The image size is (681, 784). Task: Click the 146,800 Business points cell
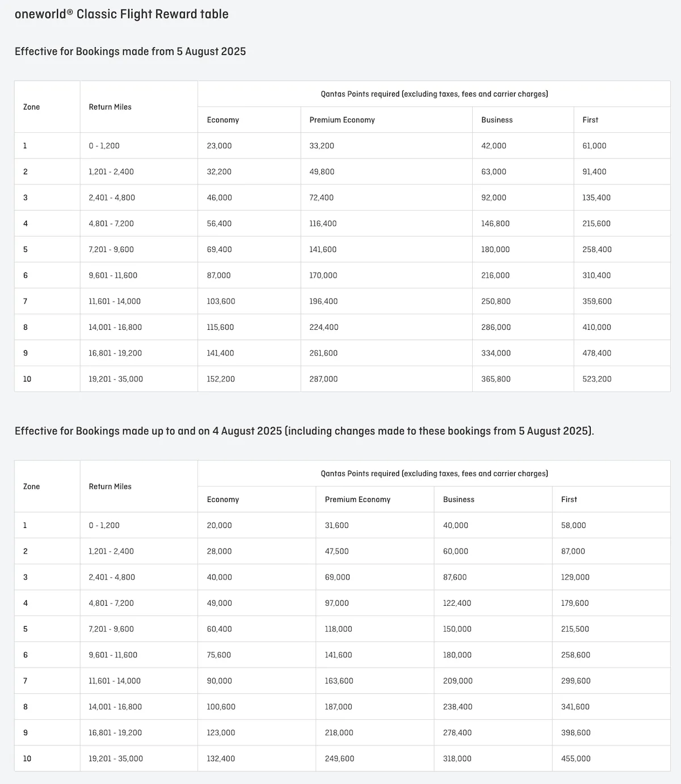click(x=495, y=224)
